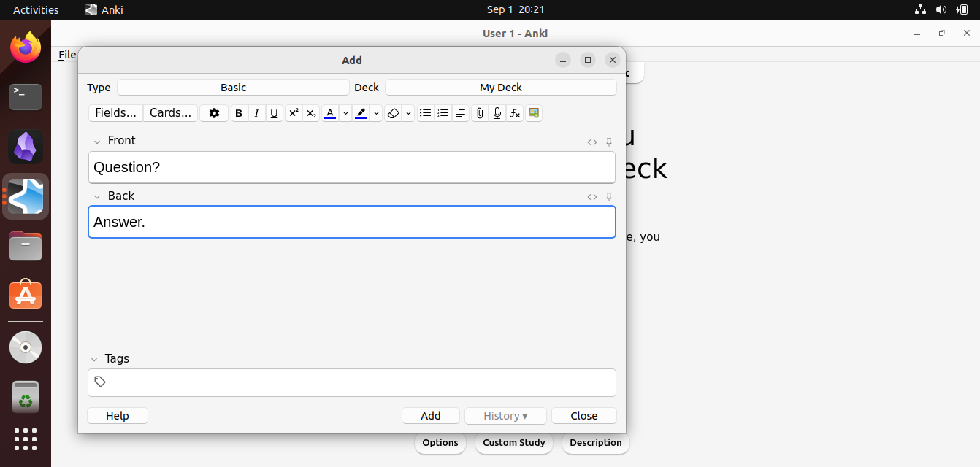Apply bold formatting

(239, 113)
